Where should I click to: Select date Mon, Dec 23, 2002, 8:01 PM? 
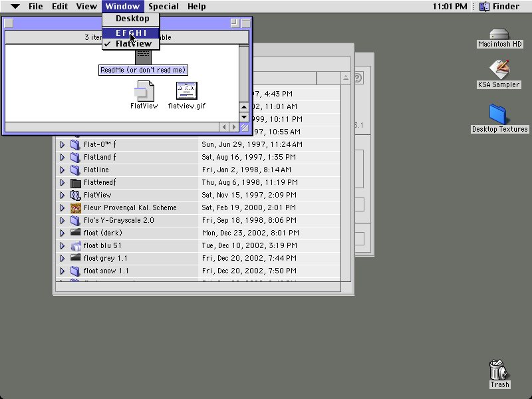click(251, 233)
